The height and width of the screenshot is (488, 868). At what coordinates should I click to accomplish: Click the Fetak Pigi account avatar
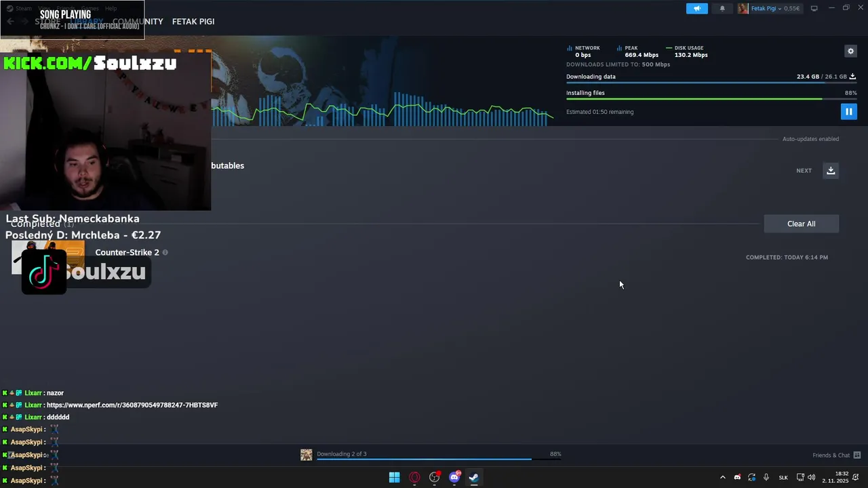[x=743, y=8]
